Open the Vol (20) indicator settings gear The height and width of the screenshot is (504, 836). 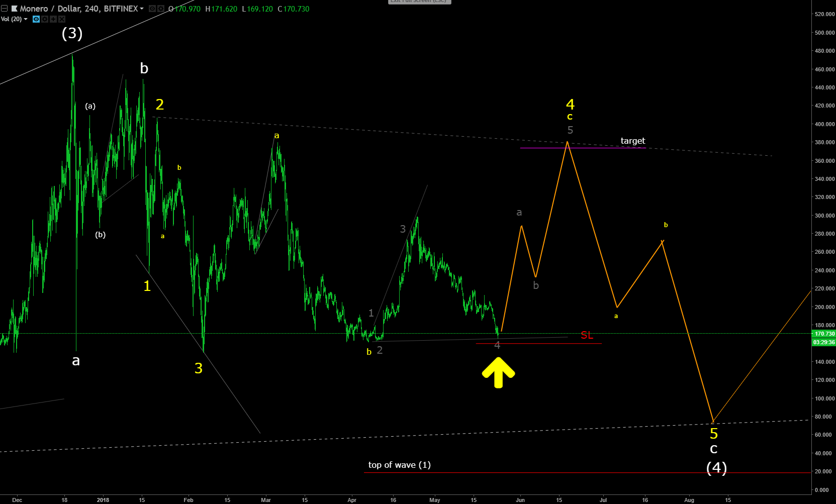pos(45,19)
